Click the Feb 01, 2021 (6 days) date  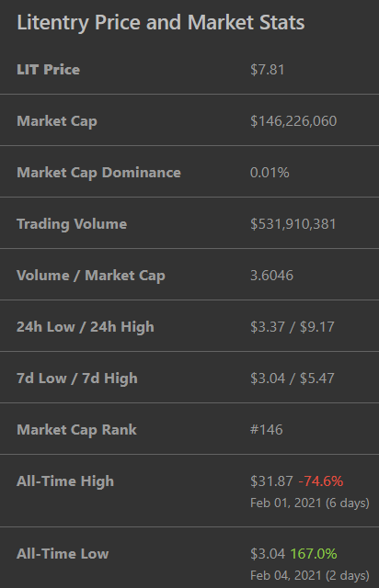pos(310,503)
